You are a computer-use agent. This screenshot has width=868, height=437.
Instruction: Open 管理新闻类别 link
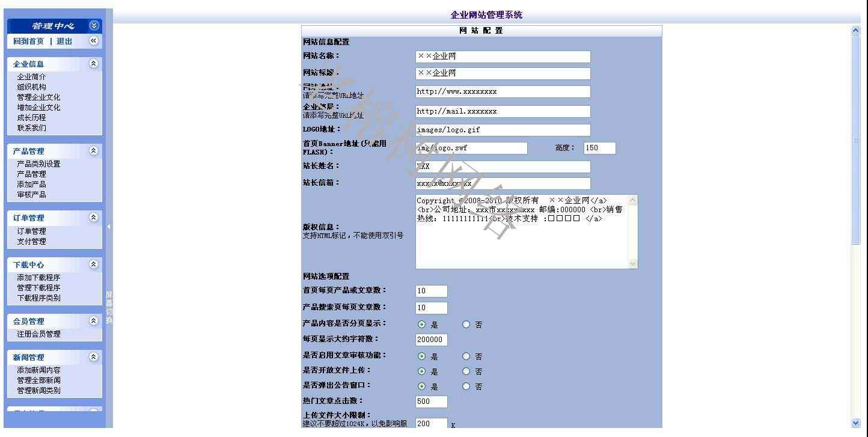pyautogui.click(x=38, y=391)
